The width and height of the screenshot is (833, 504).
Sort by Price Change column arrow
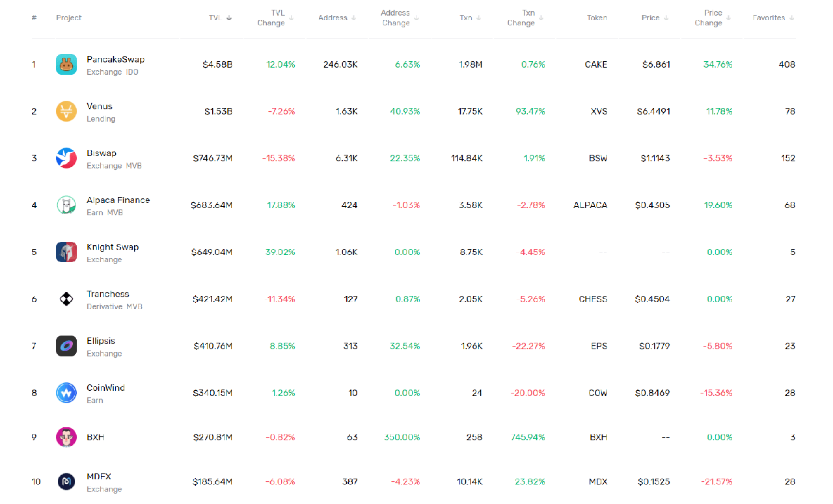(728, 18)
